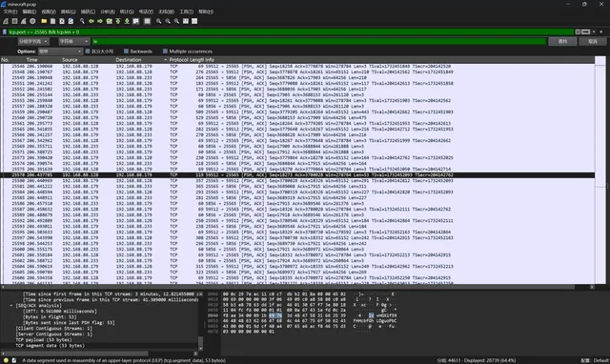Screen dimensions: 610x364
Task: Click the reload capture file icon
Action: click(71, 21)
